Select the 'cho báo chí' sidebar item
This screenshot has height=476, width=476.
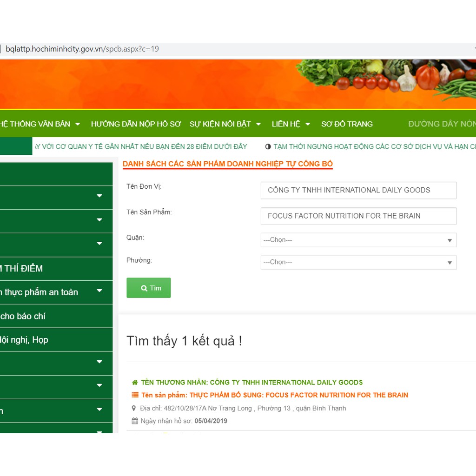coord(23,316)
